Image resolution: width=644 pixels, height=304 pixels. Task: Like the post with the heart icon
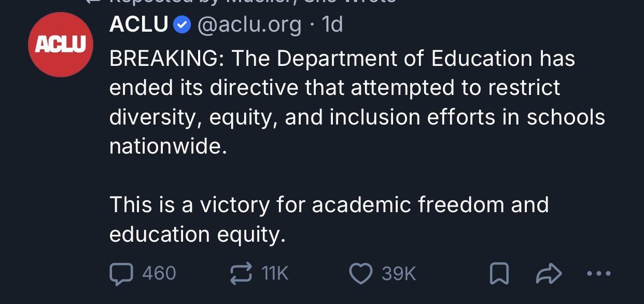pyautogui.click(x=361, y=273)
